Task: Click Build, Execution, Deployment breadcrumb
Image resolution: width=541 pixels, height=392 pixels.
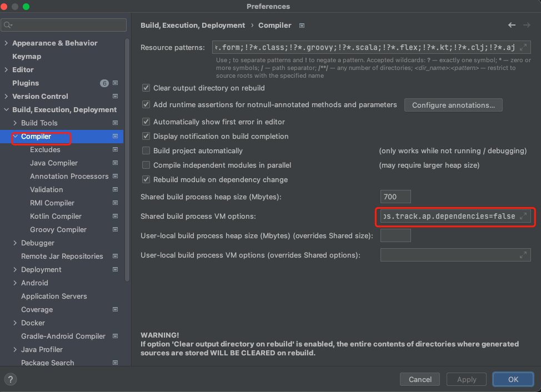Action: click(193, 26)
